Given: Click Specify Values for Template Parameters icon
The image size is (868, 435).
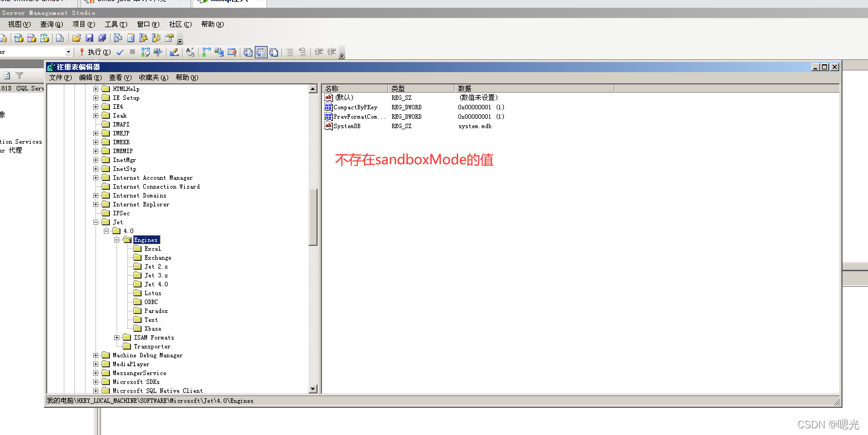Looking at the screenshot, I should 190,52.
